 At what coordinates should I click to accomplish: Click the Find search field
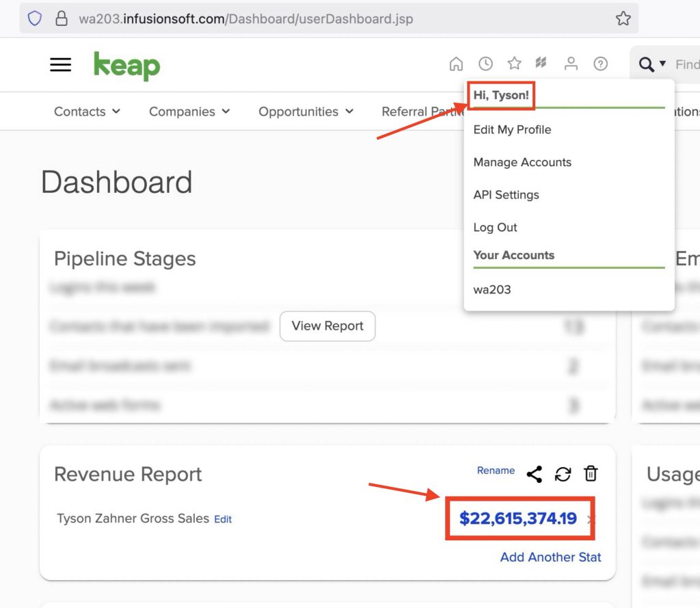(x=686, y=65)
